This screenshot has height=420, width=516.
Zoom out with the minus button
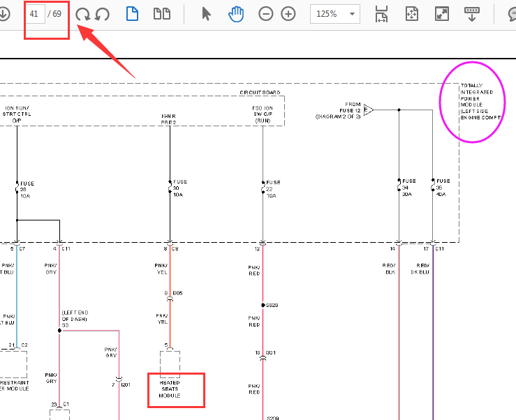pos(266,14)
